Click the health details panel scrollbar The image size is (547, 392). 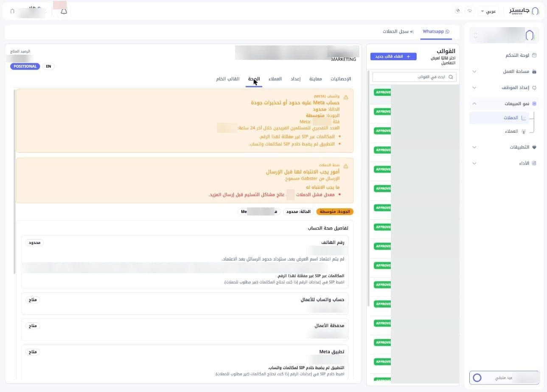(x=15, y=181)
